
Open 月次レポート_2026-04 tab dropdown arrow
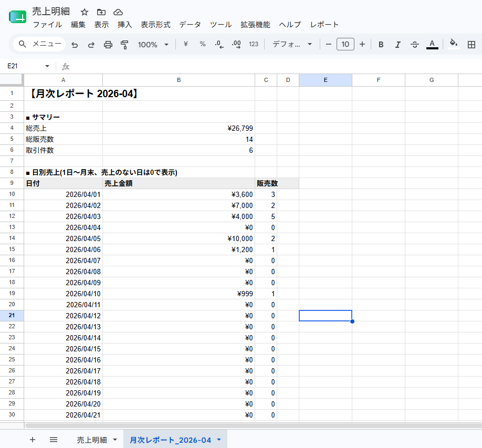219,440
